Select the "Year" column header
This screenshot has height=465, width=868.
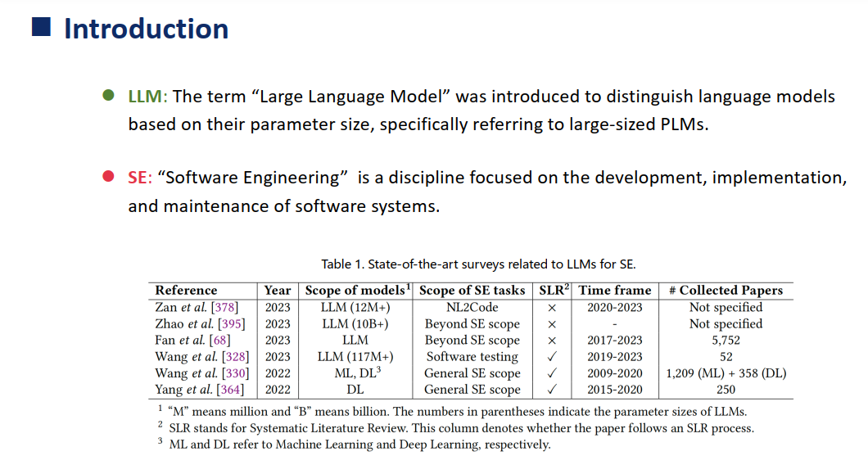tap(278, 290)
